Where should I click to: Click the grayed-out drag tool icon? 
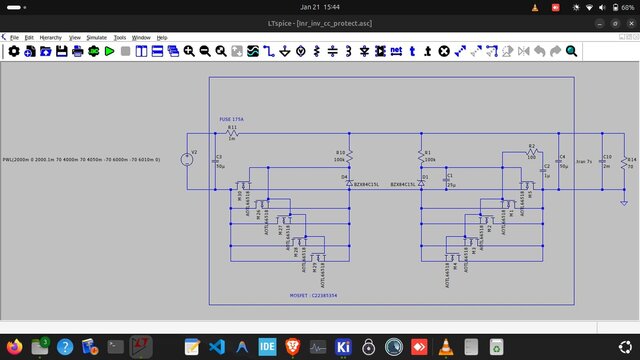(492, 51)
